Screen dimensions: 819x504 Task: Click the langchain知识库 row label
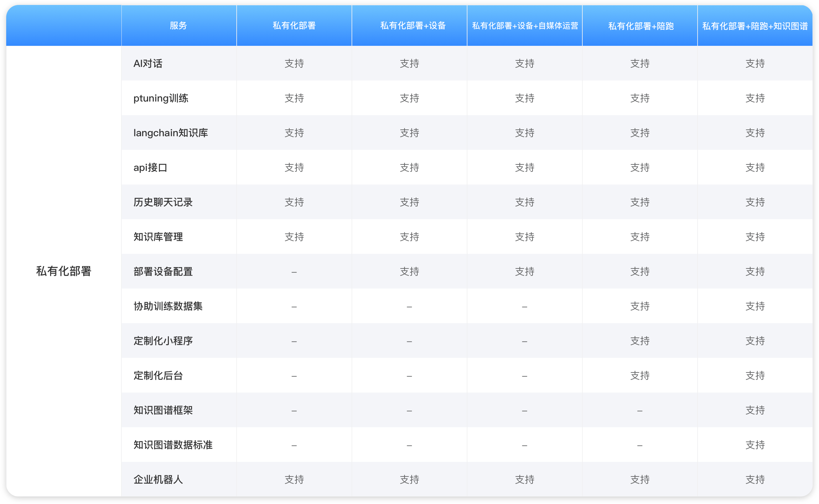[170, 133]
